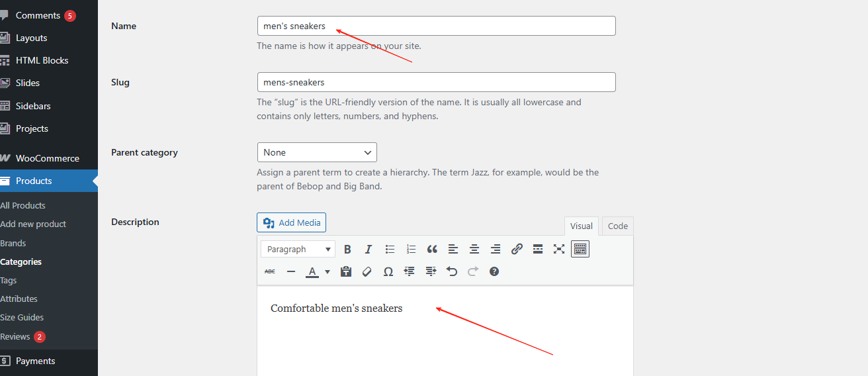This screenshot has width=868, height=376.
Task: Toggle strikethrough formatting
Action: pyautogui.click(x=270, y=271)
